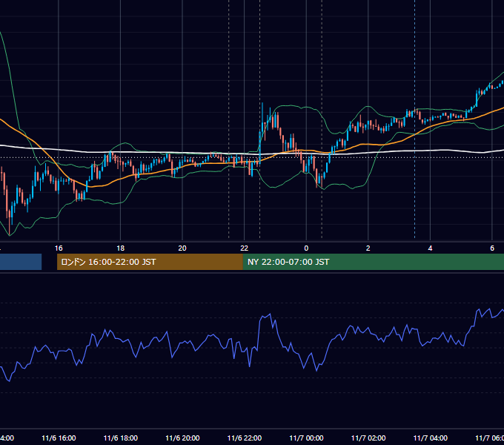
Task: Click the hour label 20 on upper time axis
Action: tap(182, 248)
